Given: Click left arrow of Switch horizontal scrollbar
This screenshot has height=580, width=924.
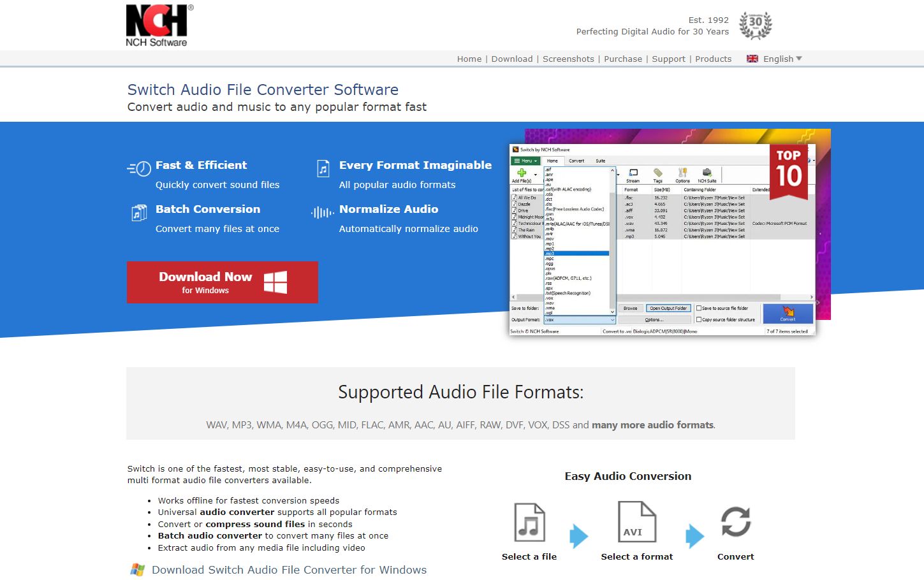Looking at the screenshot, I should click(x=513, y=297).
